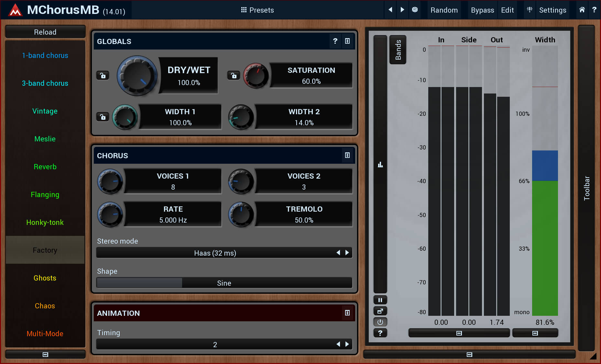Screen dimensions: 601x364
Task: Click the Reload button
Action: tap(45, 32)
